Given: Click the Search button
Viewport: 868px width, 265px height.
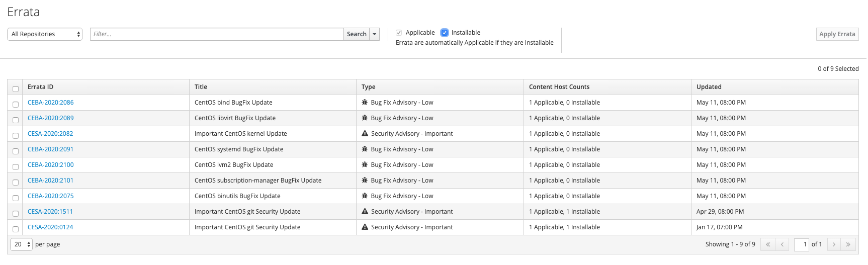Looking at the screenshot, I should [357, 34].
